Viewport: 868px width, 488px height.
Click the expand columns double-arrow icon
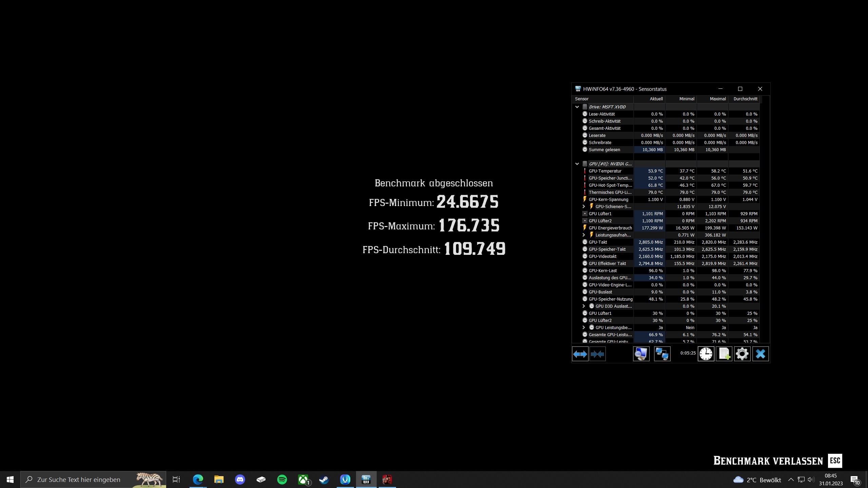(580, 354)
